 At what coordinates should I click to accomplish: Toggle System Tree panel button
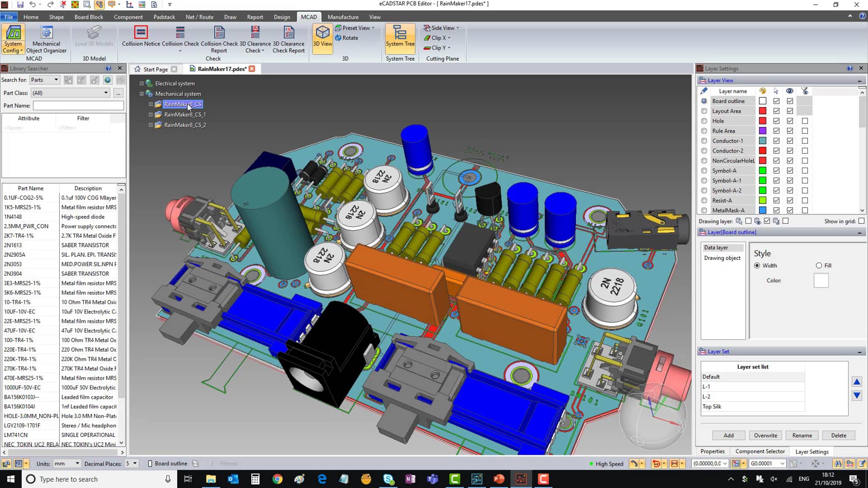click(400, 38)
